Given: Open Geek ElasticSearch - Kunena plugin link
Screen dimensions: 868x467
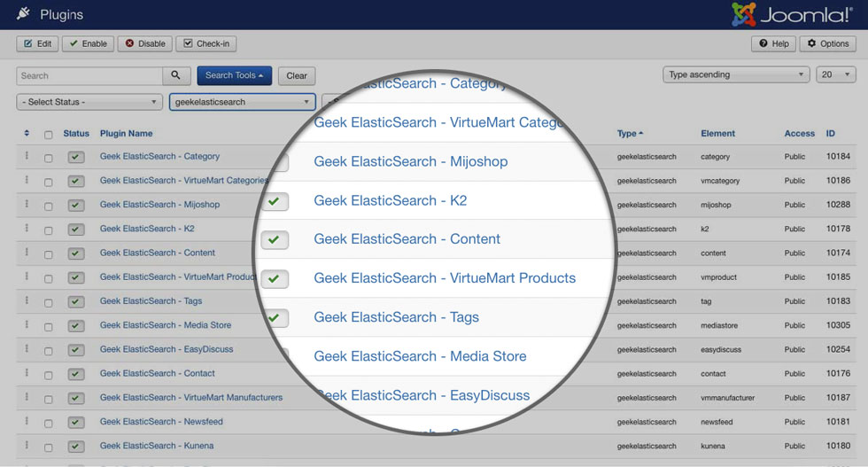Looking at the screenshot, I should coord(157,446).
